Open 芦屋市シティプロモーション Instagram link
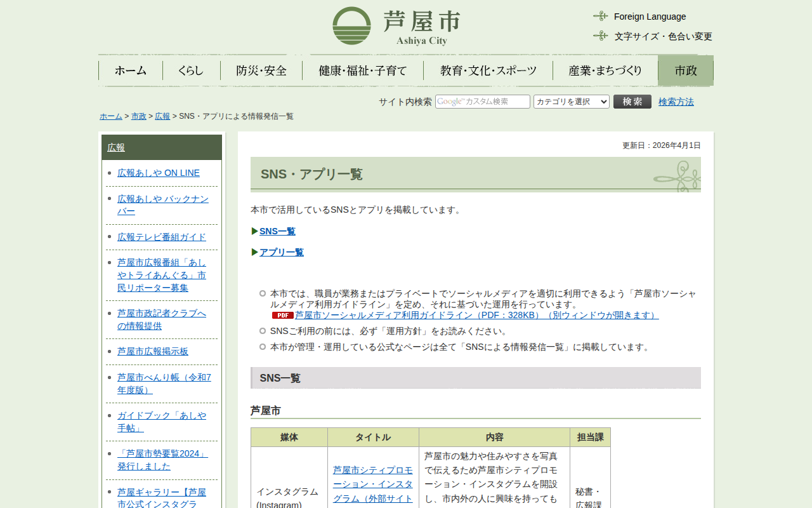 coord(373,484)
